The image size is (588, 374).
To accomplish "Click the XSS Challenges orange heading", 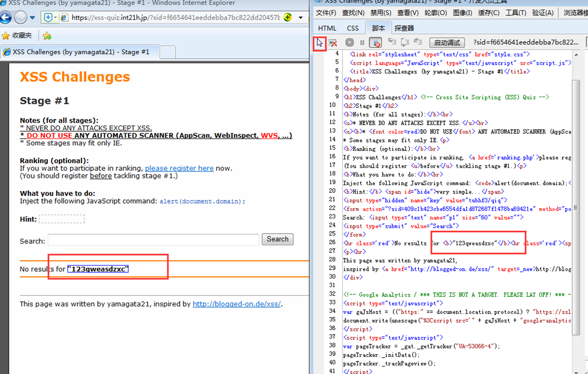I will (75, 77).
